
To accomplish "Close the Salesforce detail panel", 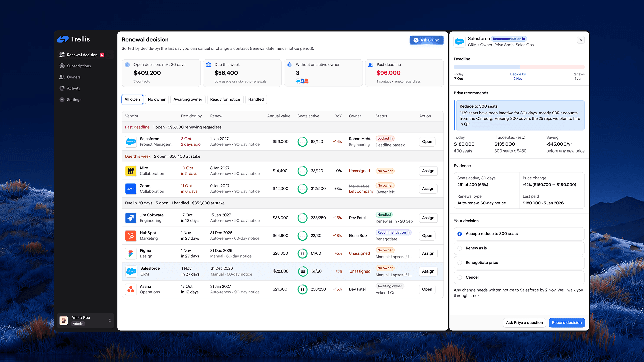I will [581, 40].
